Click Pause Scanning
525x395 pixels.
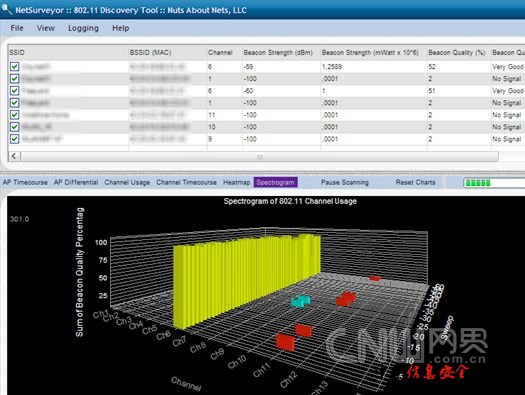tap(345, 182)
